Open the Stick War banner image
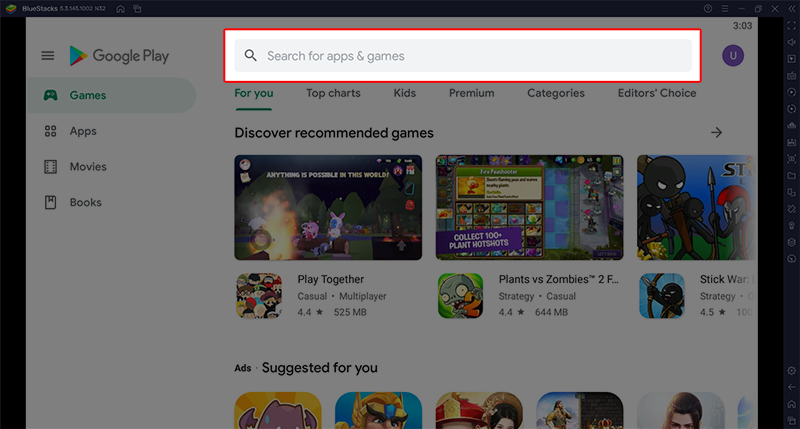 [x=697, y=208]
